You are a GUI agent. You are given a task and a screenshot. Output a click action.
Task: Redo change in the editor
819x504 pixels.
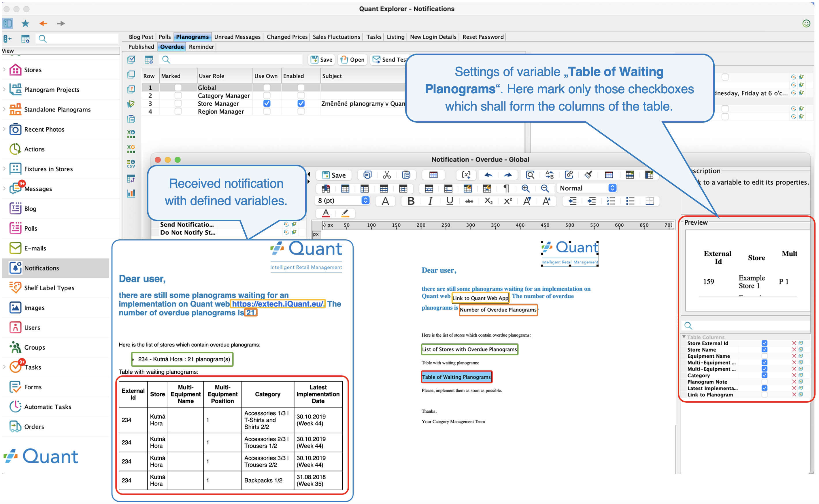508,175
